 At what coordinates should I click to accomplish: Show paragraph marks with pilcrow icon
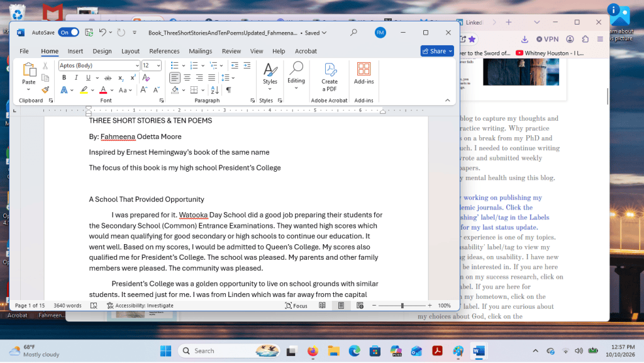(x=228, y=90)
